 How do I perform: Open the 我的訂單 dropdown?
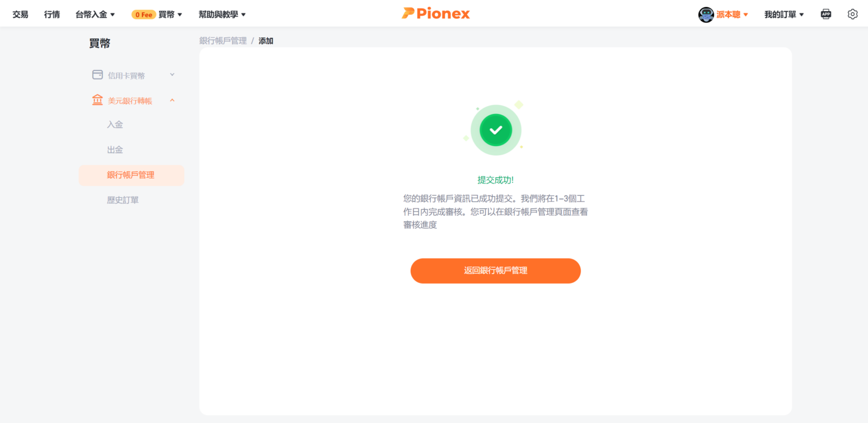[784, 15]
